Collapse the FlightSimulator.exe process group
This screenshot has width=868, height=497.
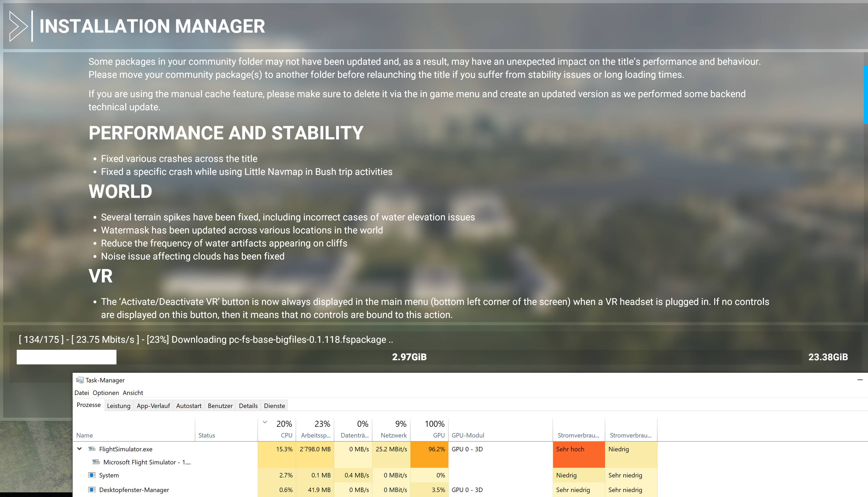[x=80, y=449]
